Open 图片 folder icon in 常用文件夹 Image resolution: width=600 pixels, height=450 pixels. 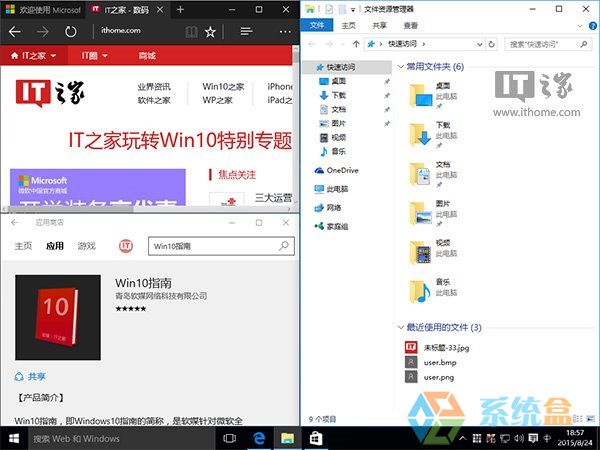point(421,214)
